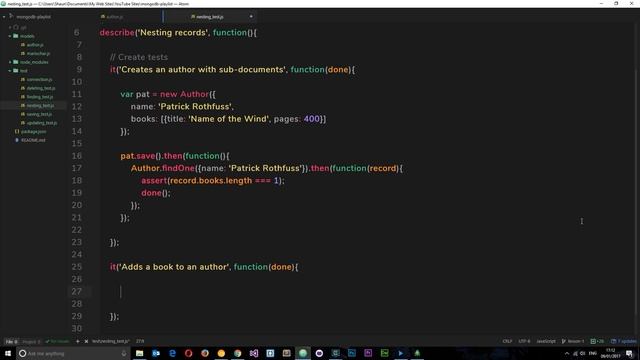Select nesting_test.js in tree view
640x360 pixels.
coord(40,105)
